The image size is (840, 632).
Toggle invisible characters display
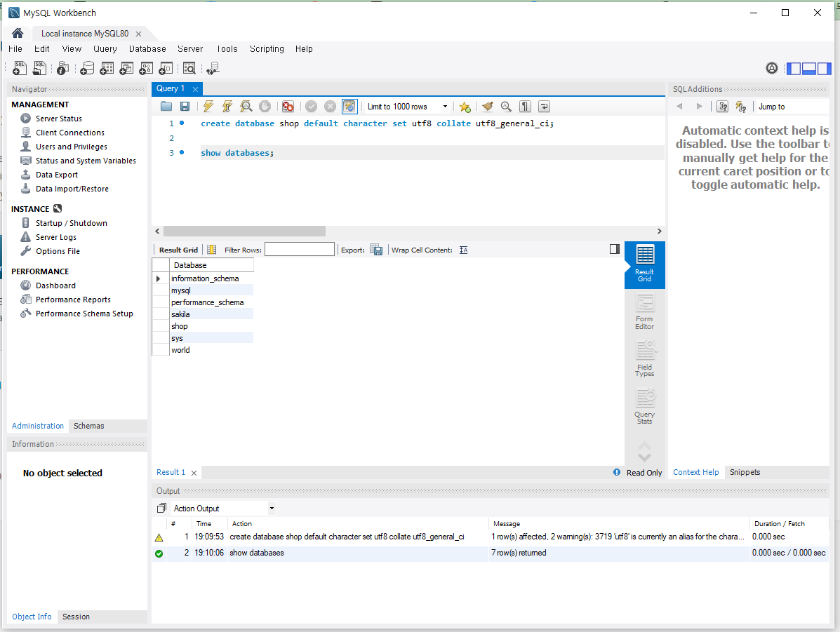(525, 107)
